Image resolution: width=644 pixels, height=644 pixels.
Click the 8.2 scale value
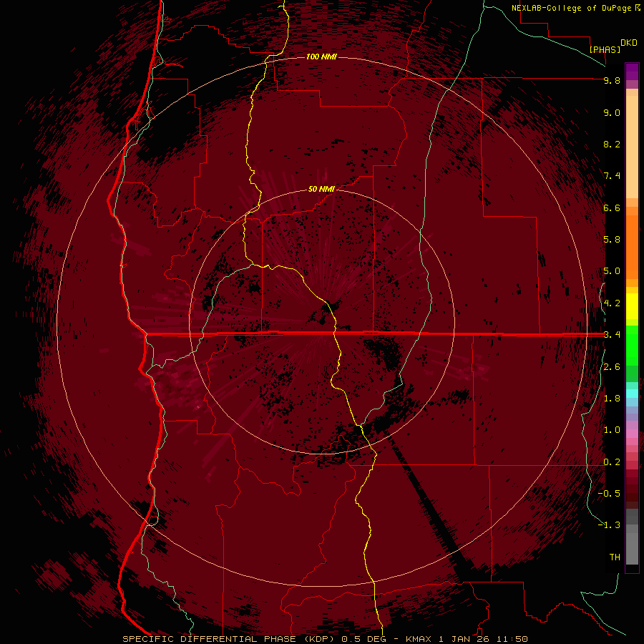coord(612,144)
